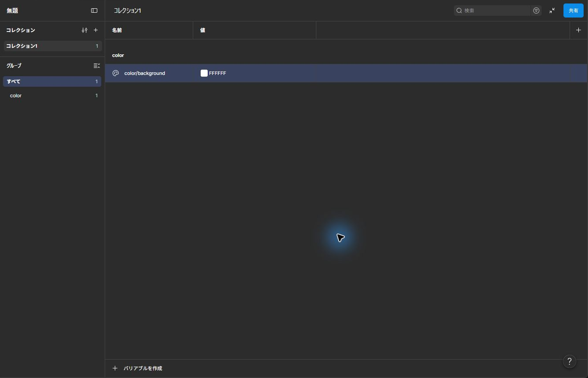Click the FFFFFF hex value
The width and height of the screenshot is (588, 378).
(218, 73)
